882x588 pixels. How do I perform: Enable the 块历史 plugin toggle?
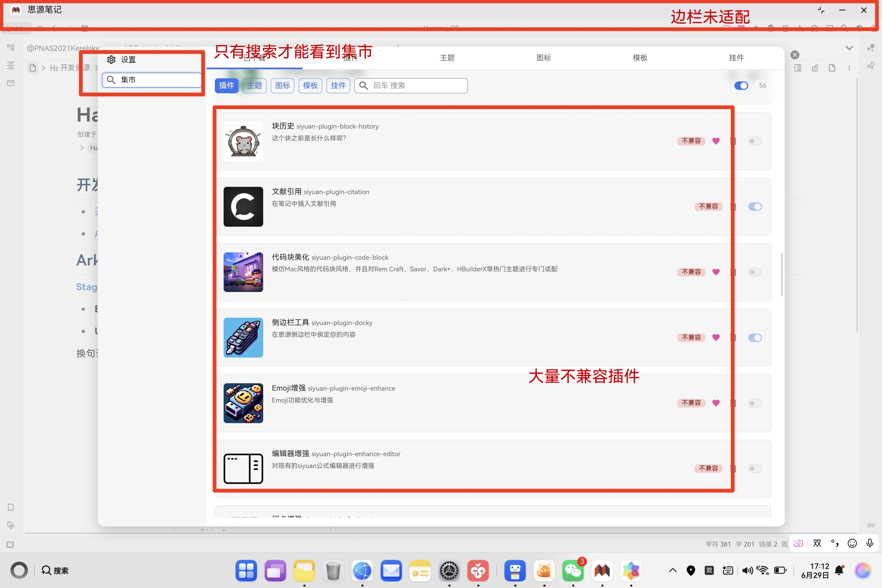[755, 141]
